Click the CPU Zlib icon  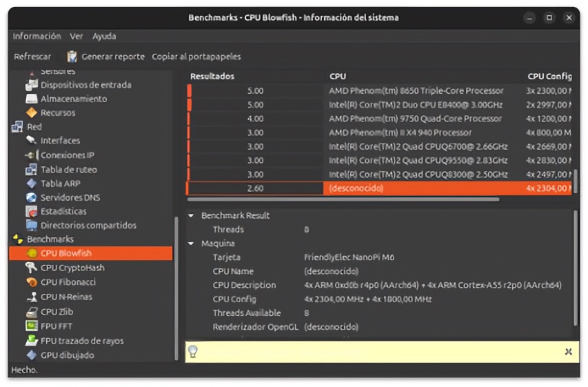coord(32,312)
